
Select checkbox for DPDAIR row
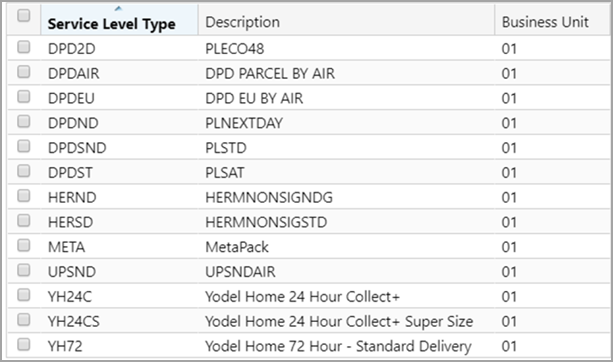pyautogui.click(x=24, y=72)
